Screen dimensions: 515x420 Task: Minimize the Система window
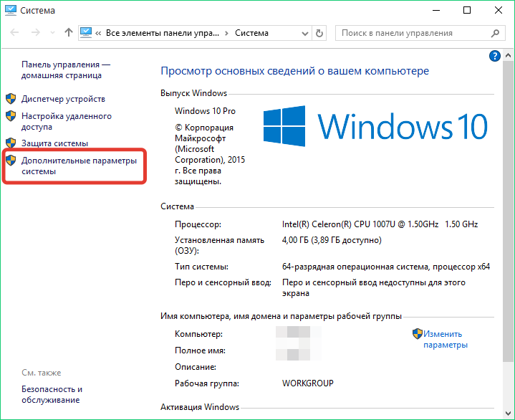(436, 10)
